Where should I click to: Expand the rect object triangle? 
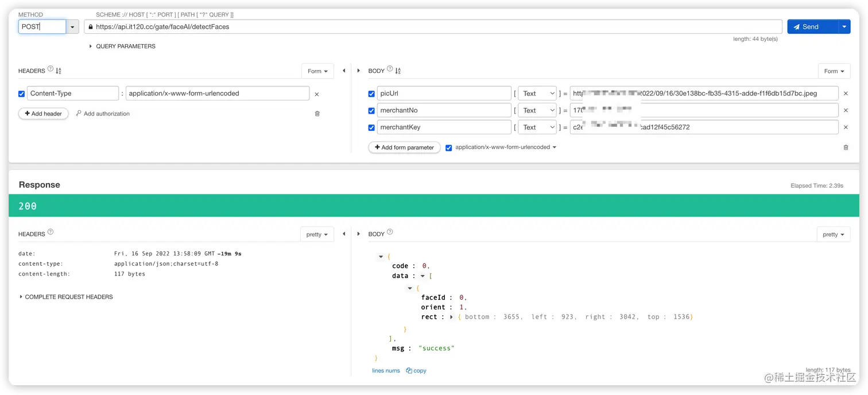point(452,317)
